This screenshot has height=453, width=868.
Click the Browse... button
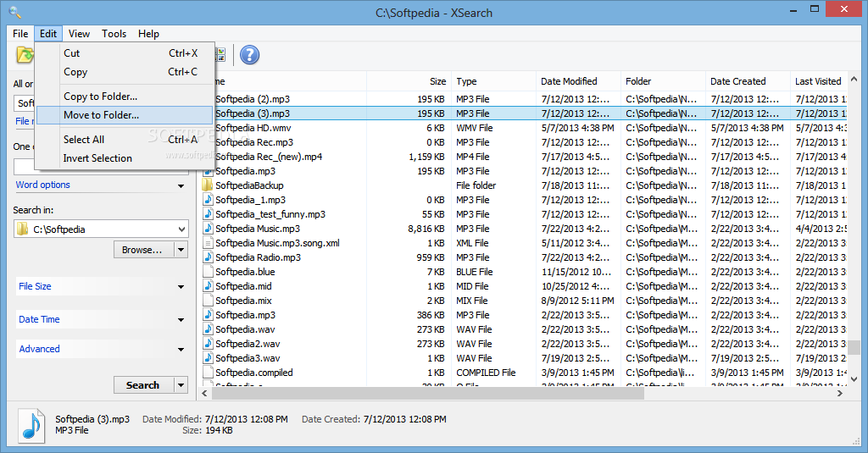pos(144,250)
